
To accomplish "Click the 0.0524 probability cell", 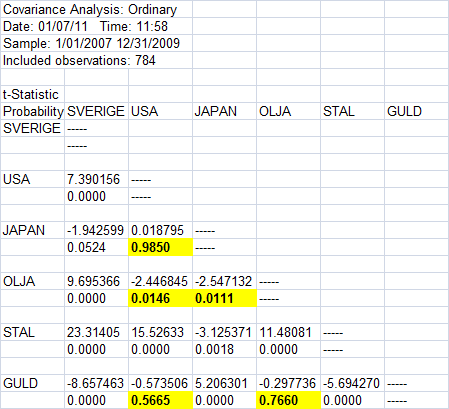I will click(96, 247).
